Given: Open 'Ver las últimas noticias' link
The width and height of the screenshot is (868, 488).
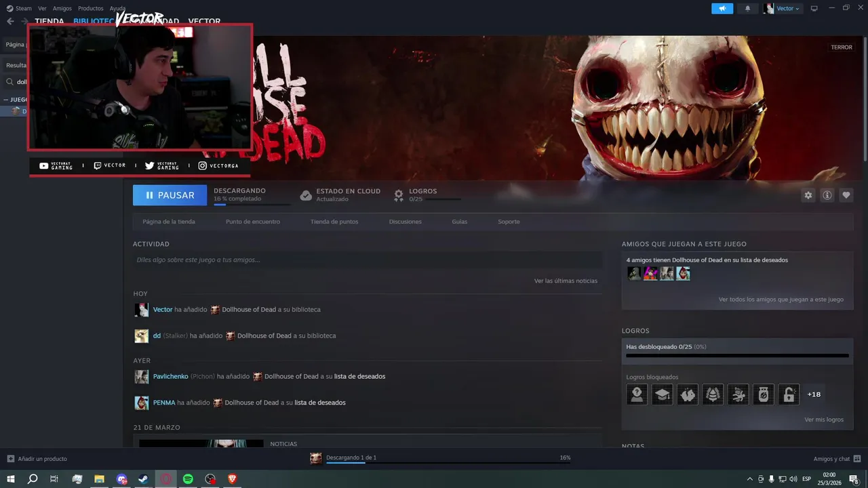Looking at the screenshot, I should tap(566, 281).
